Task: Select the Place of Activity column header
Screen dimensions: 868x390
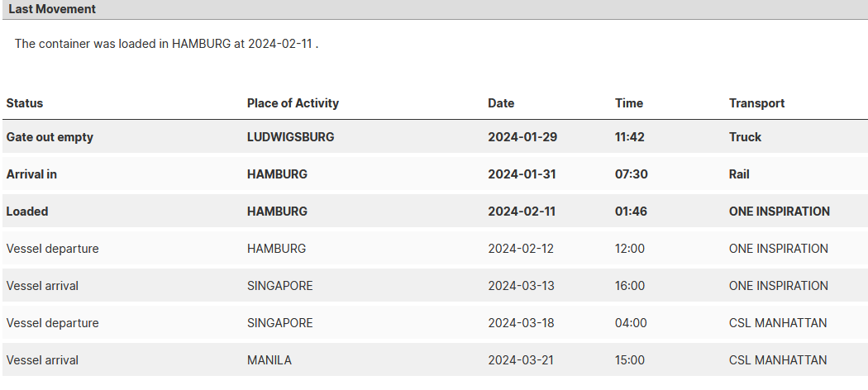Action: click(293, 103)
